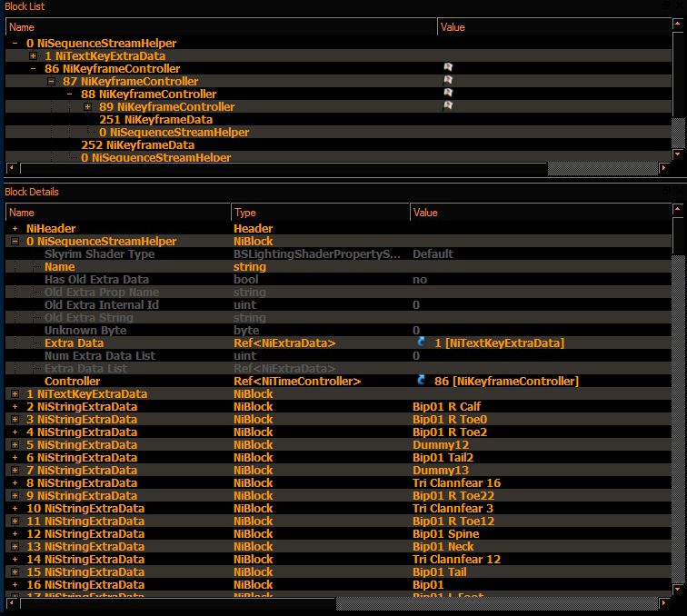
Task: Click the Block List Value column header
Action: (x=554, y=27)
